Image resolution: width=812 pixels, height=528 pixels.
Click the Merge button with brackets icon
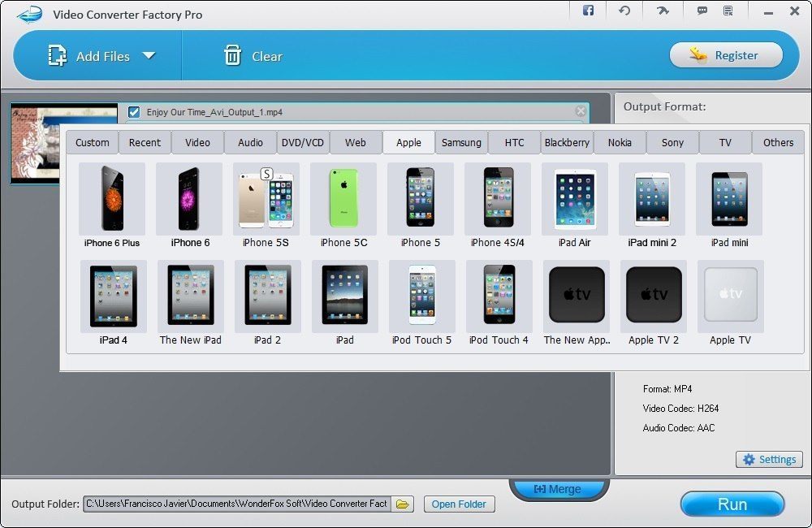[x=559, y=489]
